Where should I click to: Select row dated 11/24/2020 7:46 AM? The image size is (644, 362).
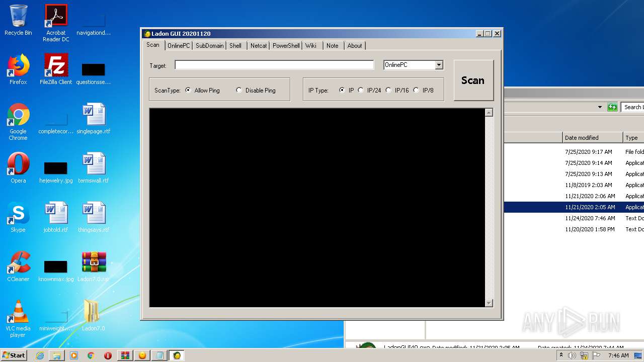coord(574,218)
